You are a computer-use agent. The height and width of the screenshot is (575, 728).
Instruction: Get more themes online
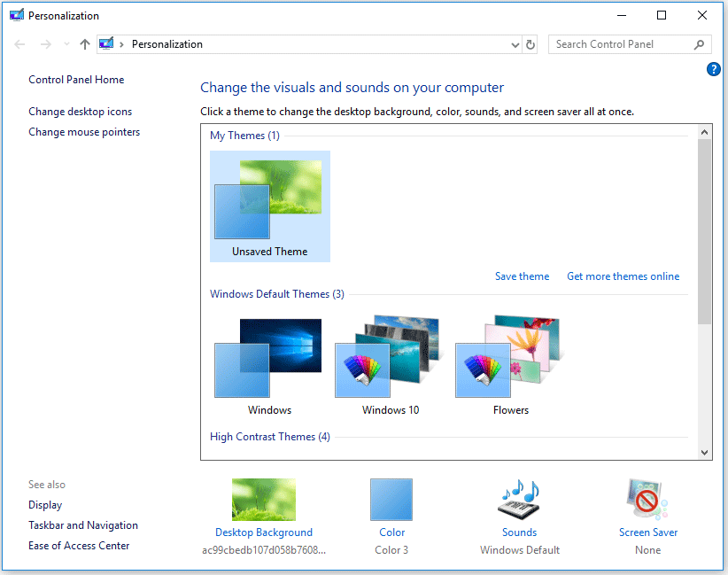click(x=623, y=276)
